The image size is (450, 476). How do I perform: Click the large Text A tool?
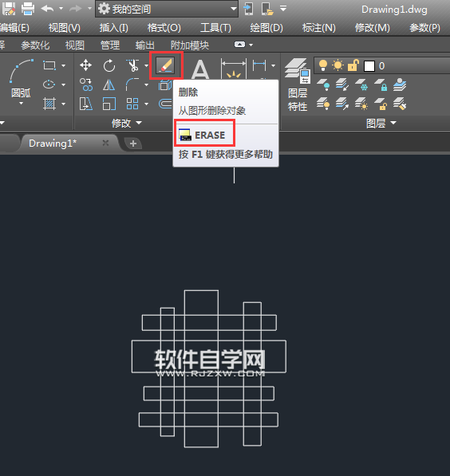(x=200, y=69)
